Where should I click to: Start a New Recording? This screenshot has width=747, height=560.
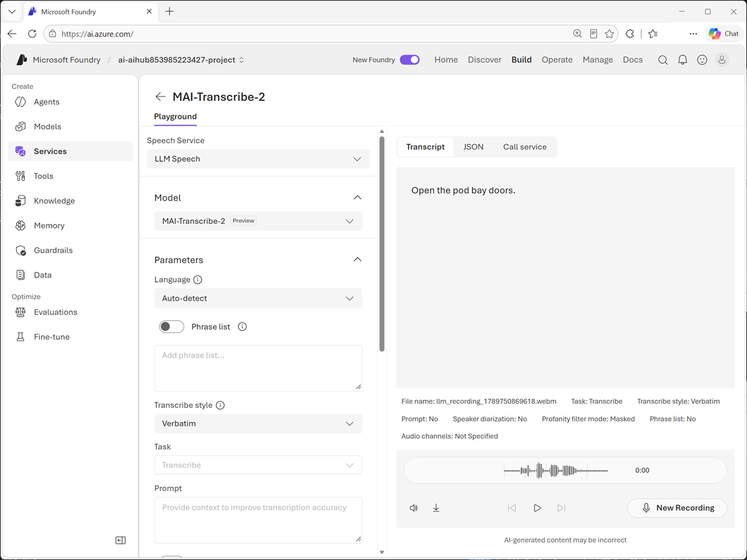point(677,508)
